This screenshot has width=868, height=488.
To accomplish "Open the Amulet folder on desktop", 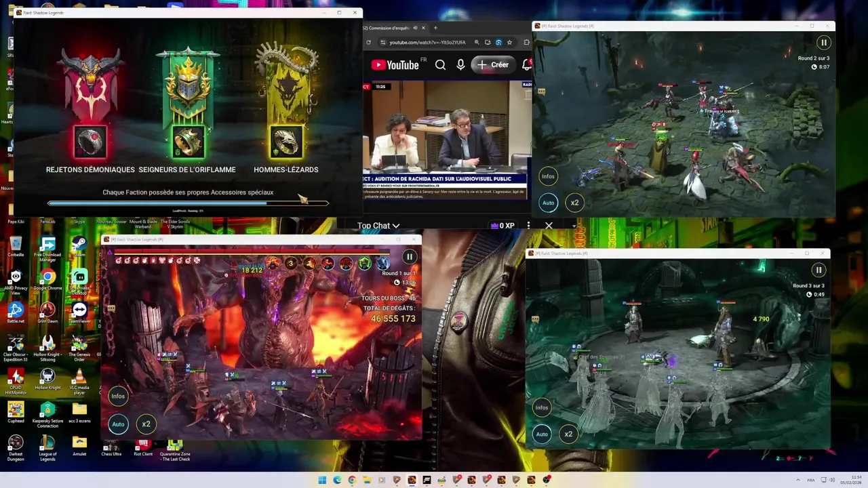I will pyautogui.click(x=79, y=445).
